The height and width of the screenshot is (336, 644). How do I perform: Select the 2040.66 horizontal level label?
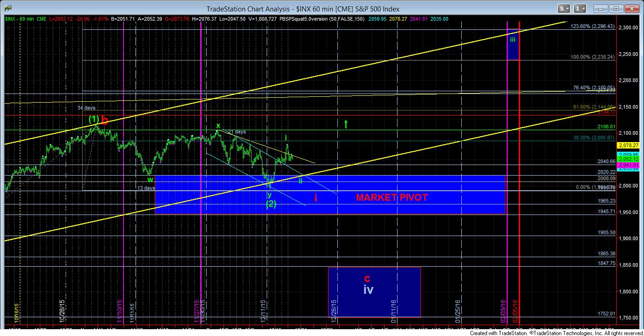click(x=606, y=162)
